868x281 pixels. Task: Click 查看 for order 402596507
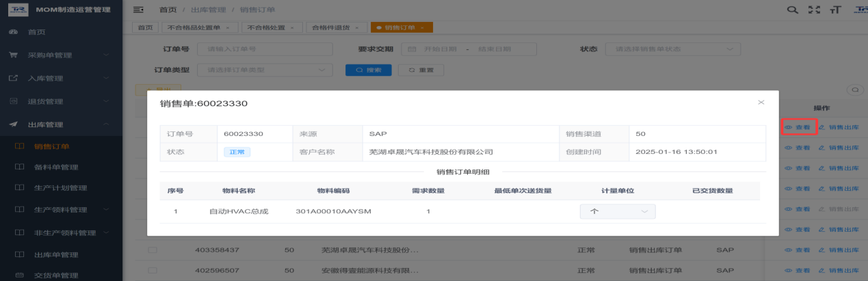coord(798,270)
